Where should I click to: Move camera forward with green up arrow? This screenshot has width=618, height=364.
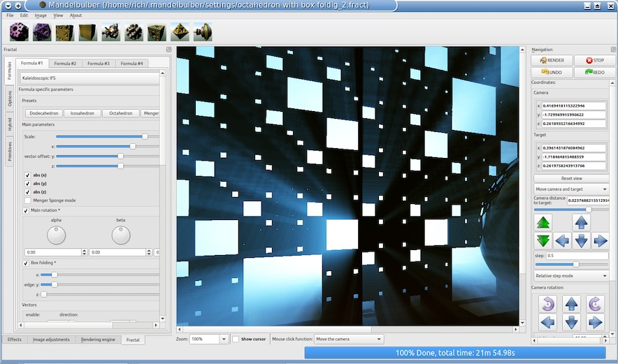tap(543, 223)
